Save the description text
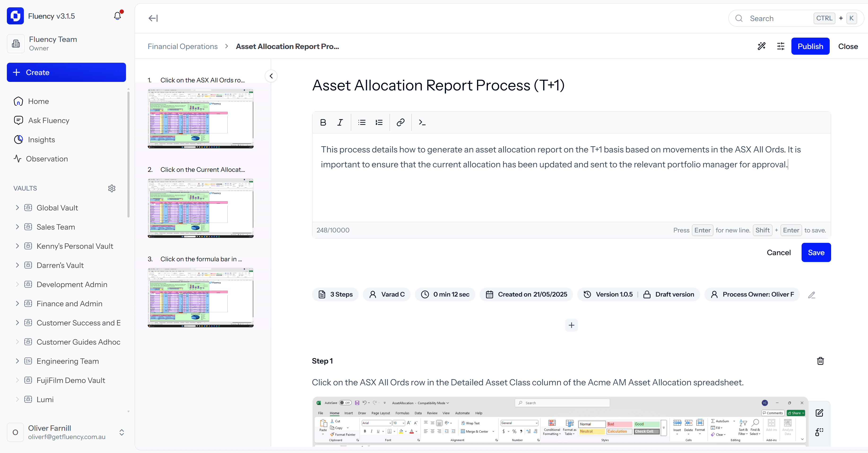 click(x=816, y=253)
